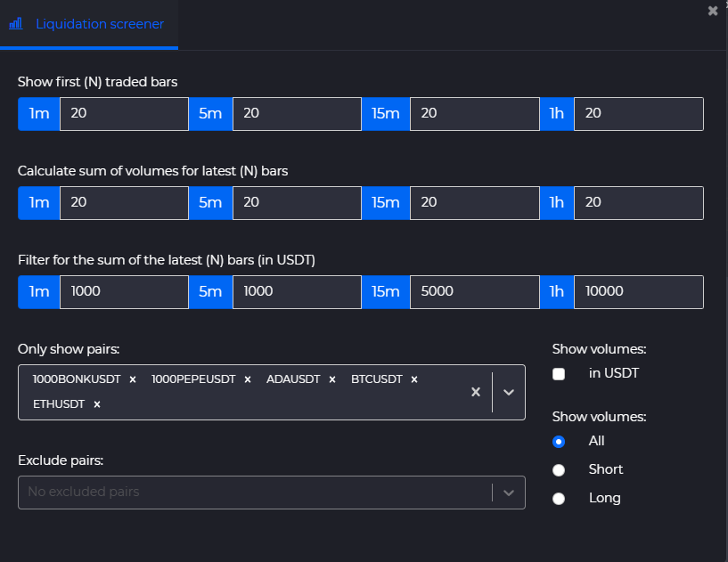Viewport: 728px width, 562px height.
Task: Switch to the Liquidation screener tab
Action: pos(89,24)
